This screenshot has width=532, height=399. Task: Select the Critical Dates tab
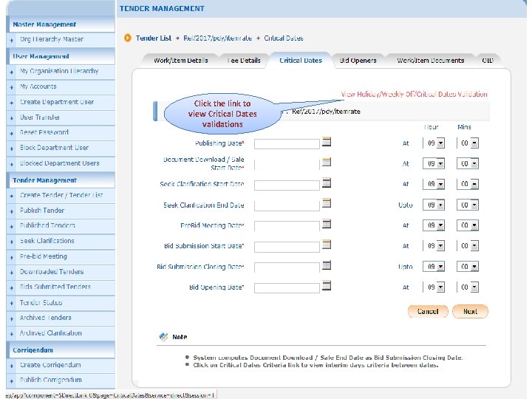(301, 61)
